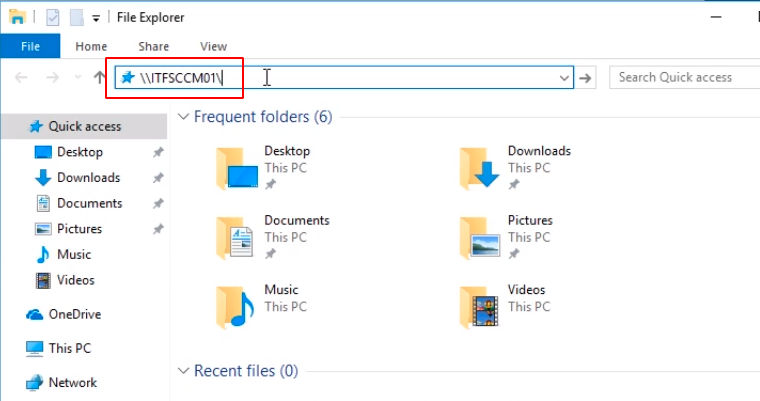Collapse the Recent files section

[x=183, y=371]
